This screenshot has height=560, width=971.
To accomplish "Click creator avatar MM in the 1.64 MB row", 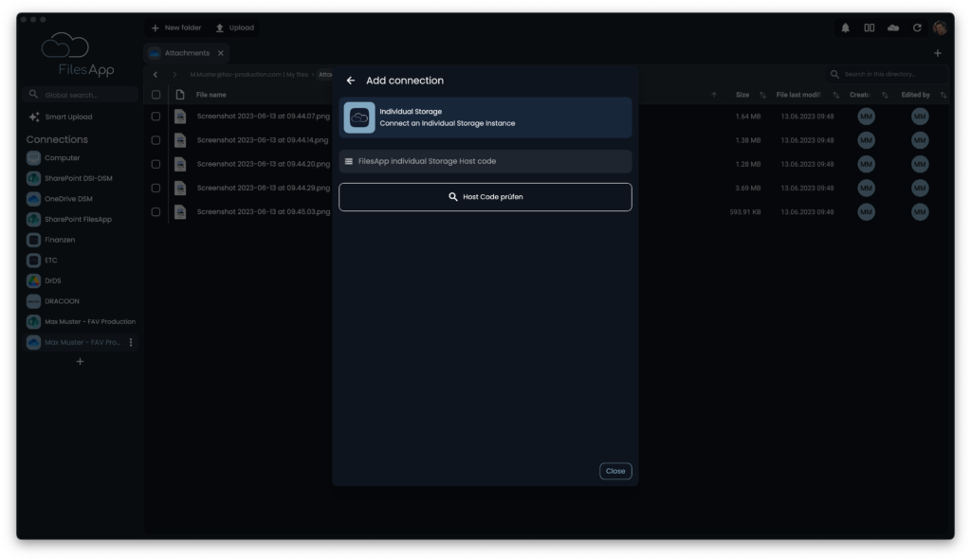I will pos(866,117).
